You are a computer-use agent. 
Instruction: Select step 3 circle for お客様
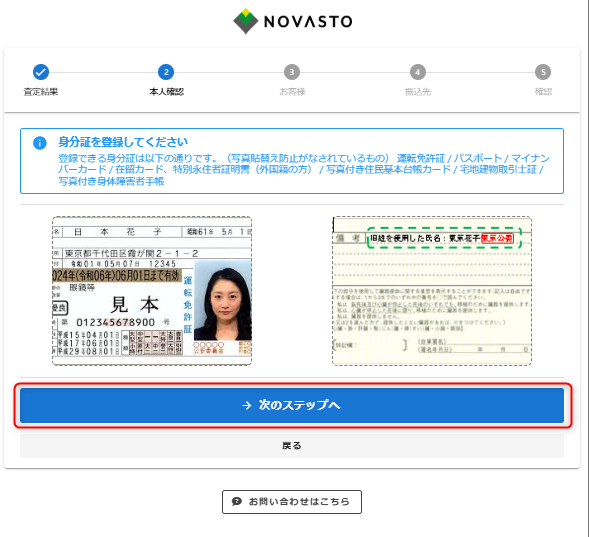[292, 72]
